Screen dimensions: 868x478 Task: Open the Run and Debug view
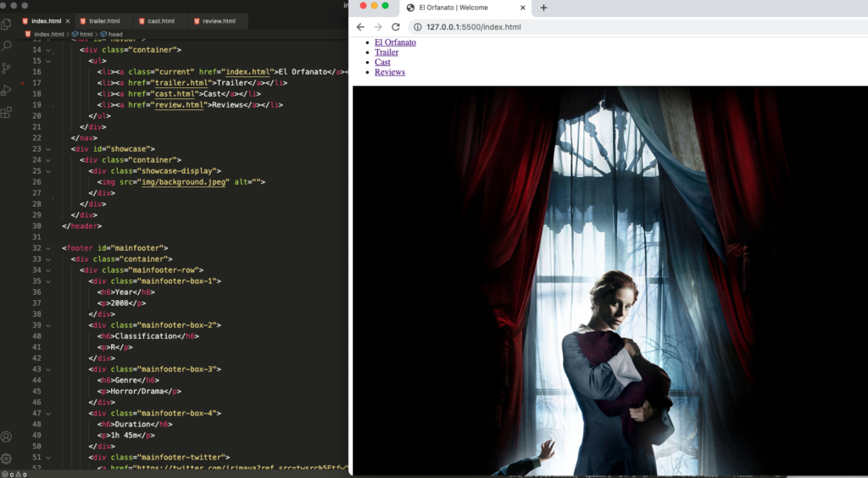point(6,90)
